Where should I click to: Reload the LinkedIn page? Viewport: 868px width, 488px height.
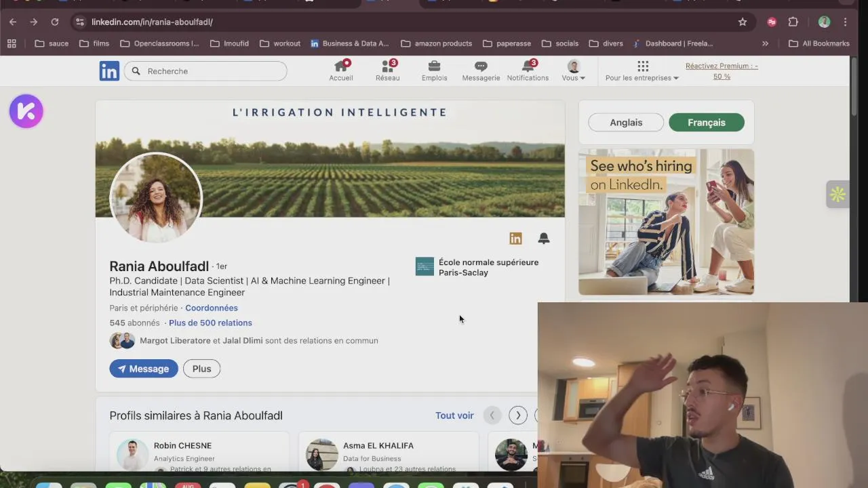point(55,22)
